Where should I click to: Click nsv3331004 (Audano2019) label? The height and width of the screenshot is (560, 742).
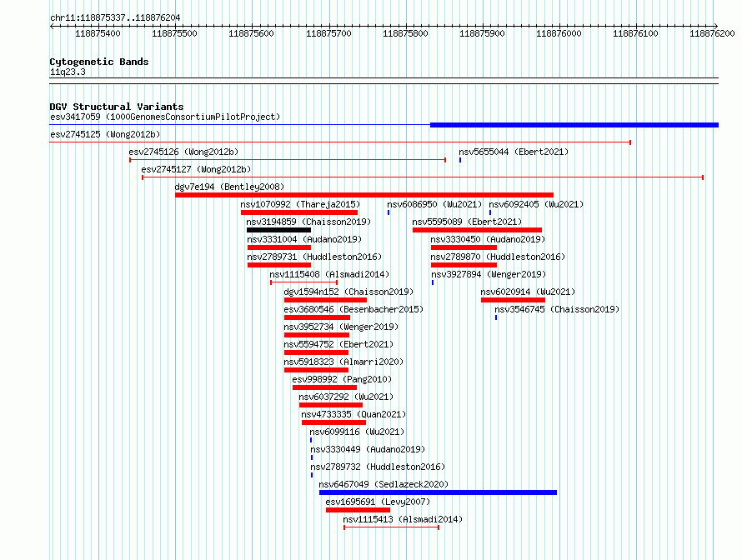click(x=304, y=239)
